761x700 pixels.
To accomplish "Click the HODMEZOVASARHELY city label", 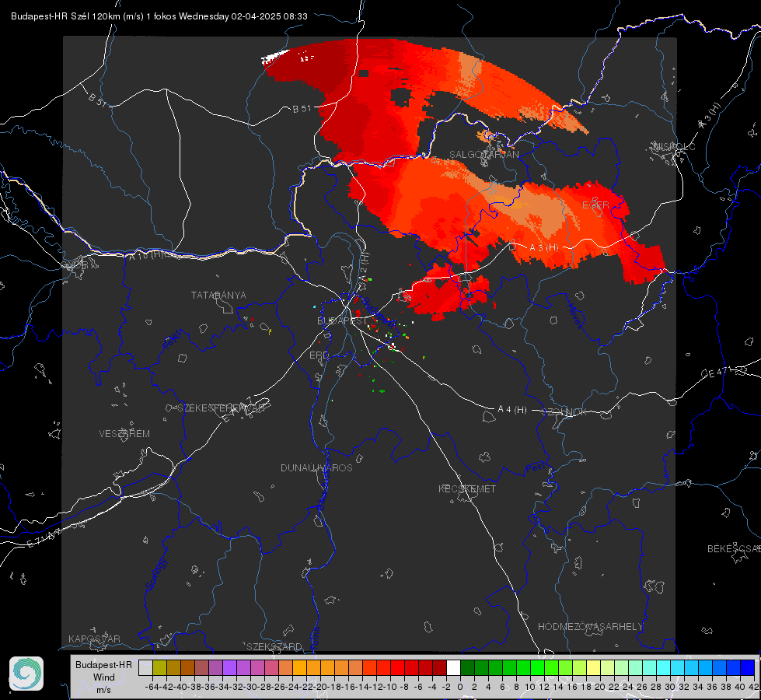I will pos(590,627).
